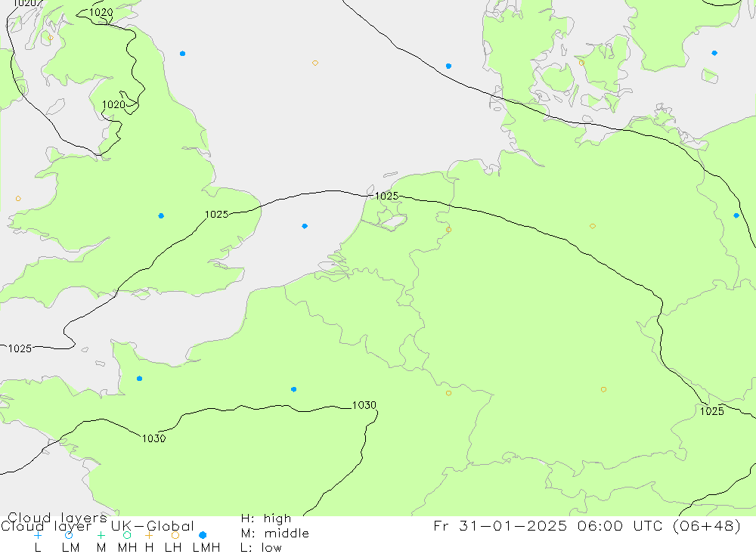
Task: Click the green open-circle MH legend symbol
Action: pos(127,535)
